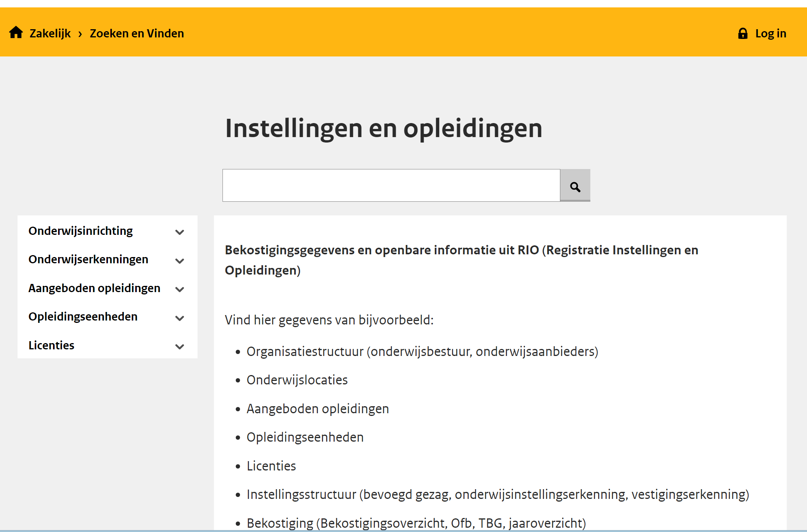This screenshot has width=807, height=532.
Task: Click the lock icon beside Log in
Action: pos(743,33)
